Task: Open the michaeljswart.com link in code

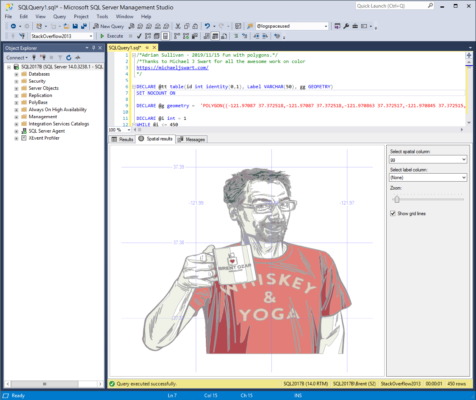Action: pyautogui.click(x=172, y=68)
